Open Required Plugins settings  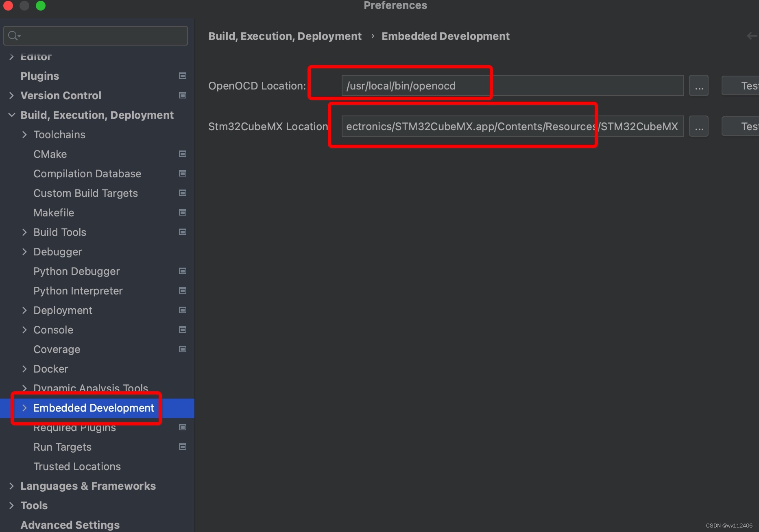click(74, 427)
